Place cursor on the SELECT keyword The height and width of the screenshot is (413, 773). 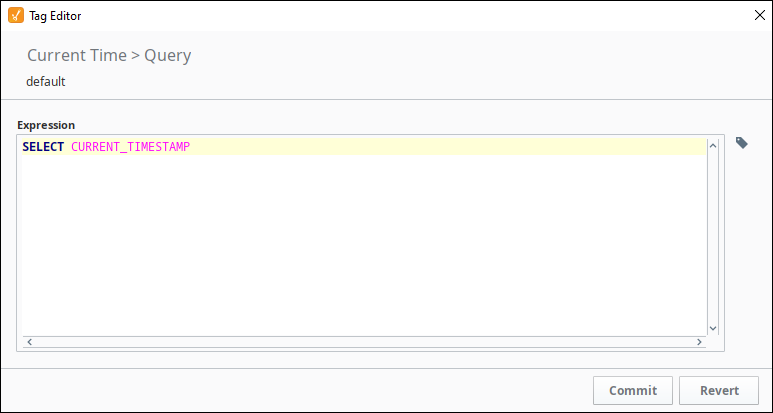tap(43, 147)
